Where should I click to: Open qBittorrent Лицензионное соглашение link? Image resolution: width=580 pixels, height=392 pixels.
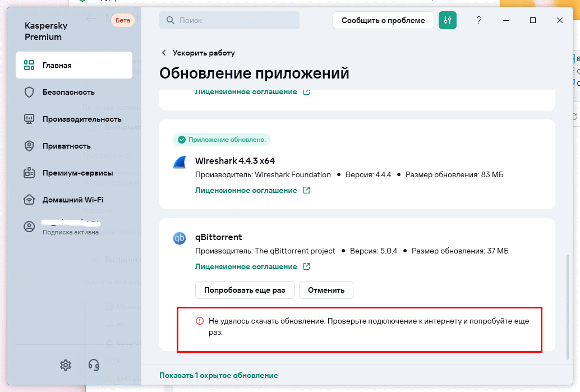(x=246, y=266)
